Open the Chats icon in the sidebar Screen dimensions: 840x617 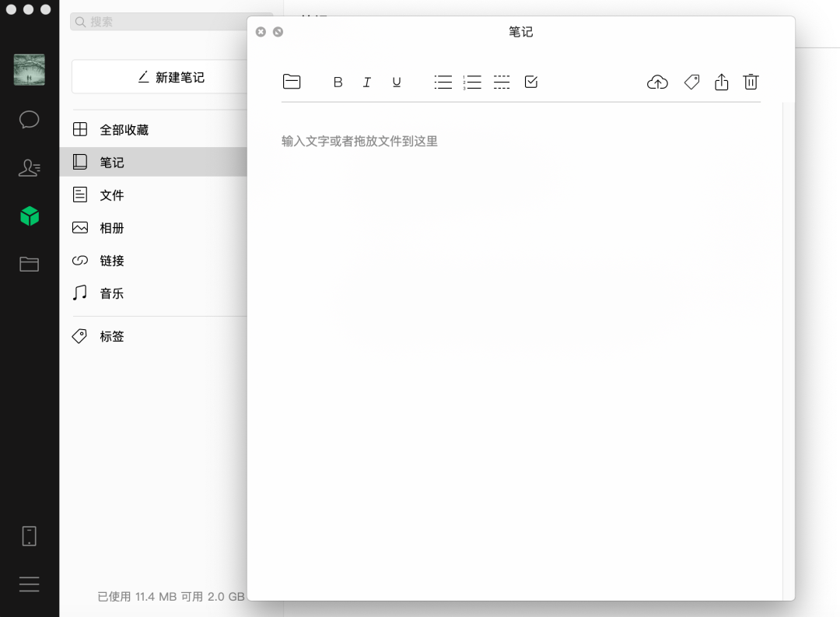[x=29, y=120]
